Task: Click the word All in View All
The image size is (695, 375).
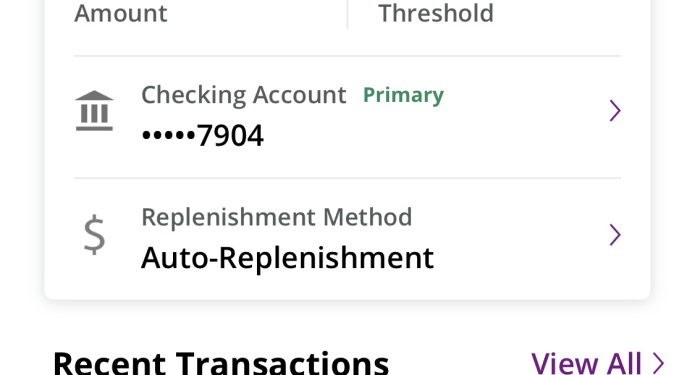Action: pyautogui.click(x=624, y=363)
